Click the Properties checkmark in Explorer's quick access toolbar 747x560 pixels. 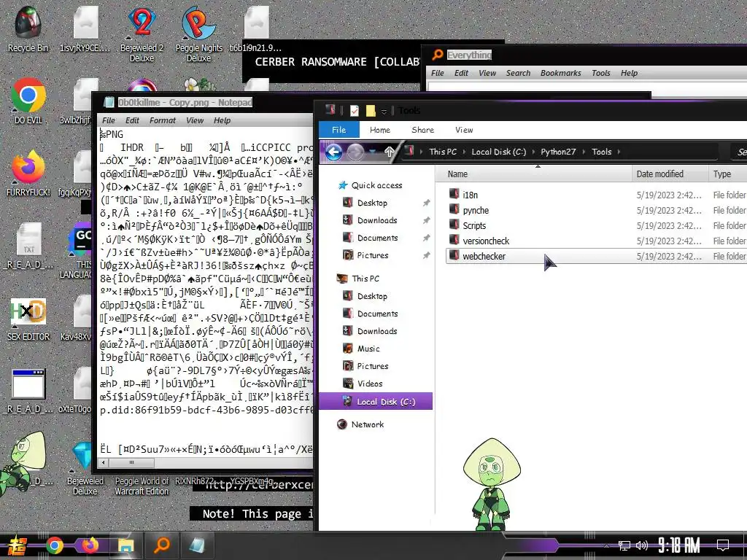(354, 111)
